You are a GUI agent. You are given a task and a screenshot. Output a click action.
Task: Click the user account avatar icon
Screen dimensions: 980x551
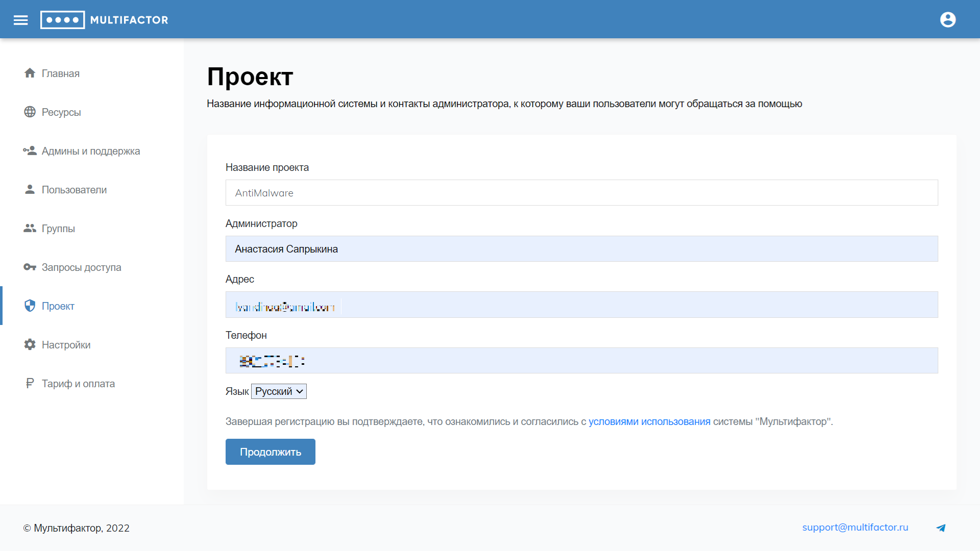pyautogui.click(x=948, y=20)
